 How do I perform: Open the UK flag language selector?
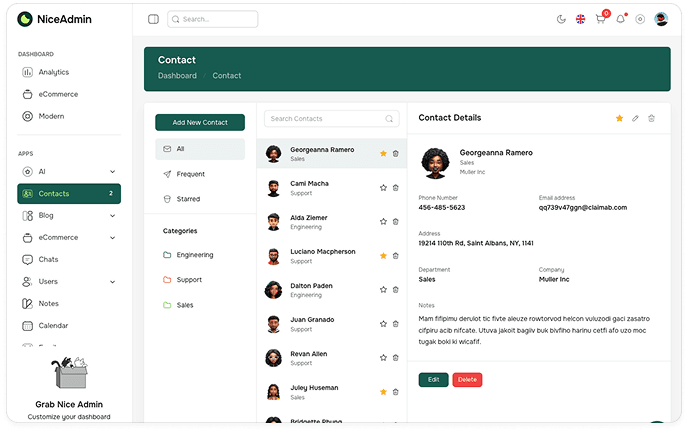[580, 19]
